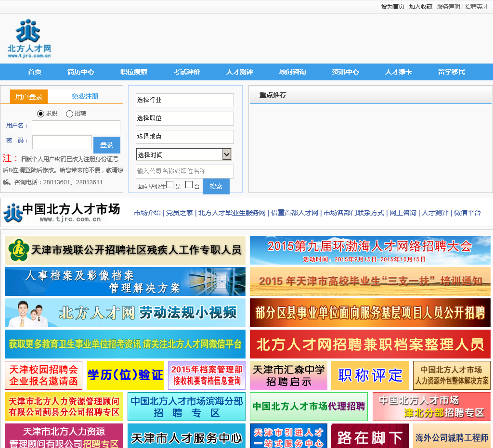Select the 招聘 radio button
This screenshot has width=493, height=448.
69,114
